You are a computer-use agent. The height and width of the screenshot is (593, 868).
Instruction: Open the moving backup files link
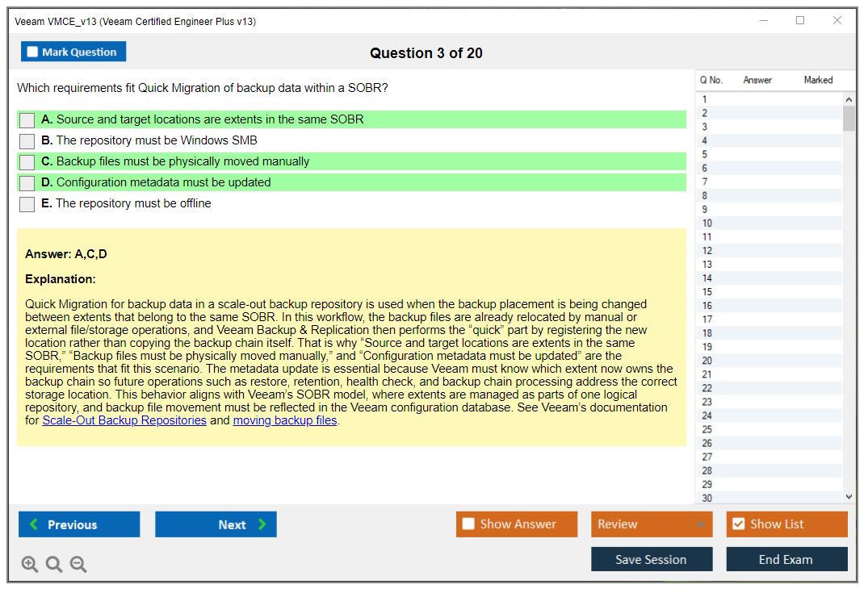point(285,420)
